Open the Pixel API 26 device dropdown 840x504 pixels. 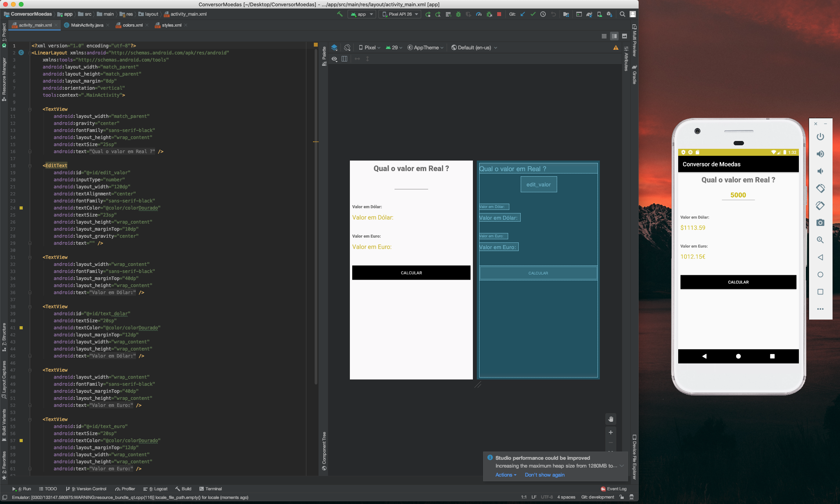click(400, 14)
